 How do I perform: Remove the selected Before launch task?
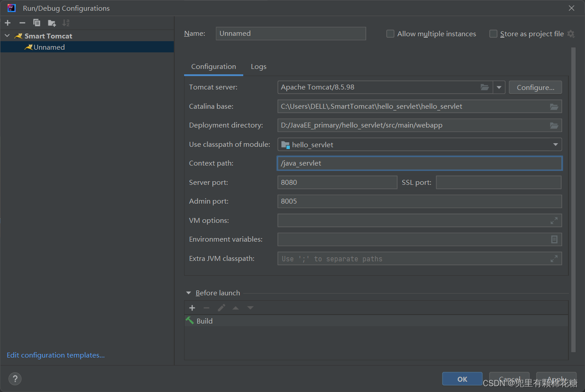point(206,308)
